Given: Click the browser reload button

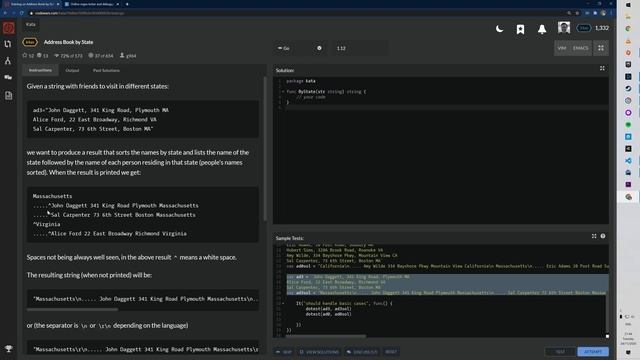Looking at the screenshot, I should (x=22, y=13).
